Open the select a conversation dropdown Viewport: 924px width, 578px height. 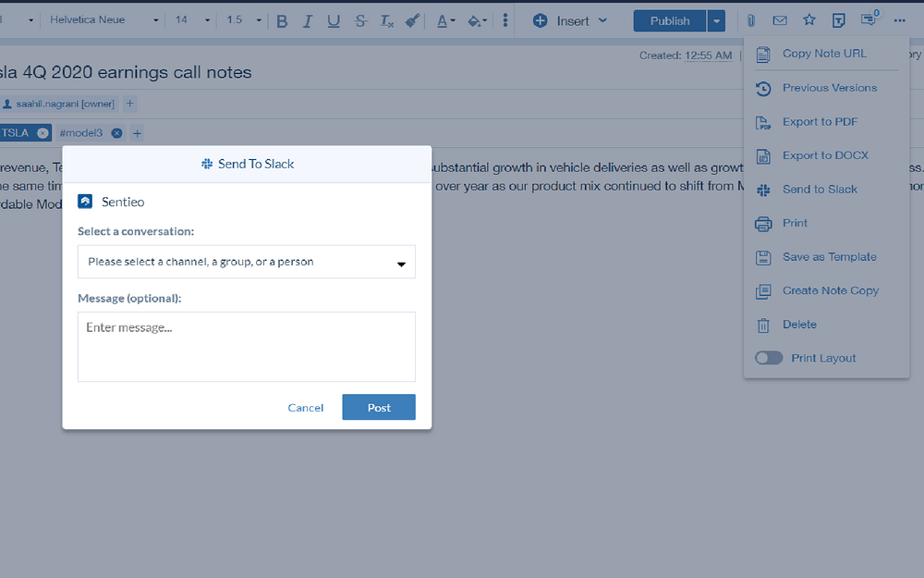(247, 262)
